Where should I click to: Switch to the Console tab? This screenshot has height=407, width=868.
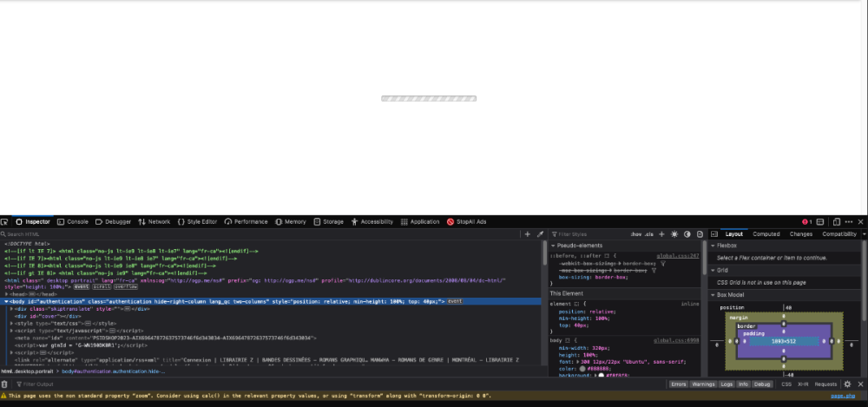[73, 221]
